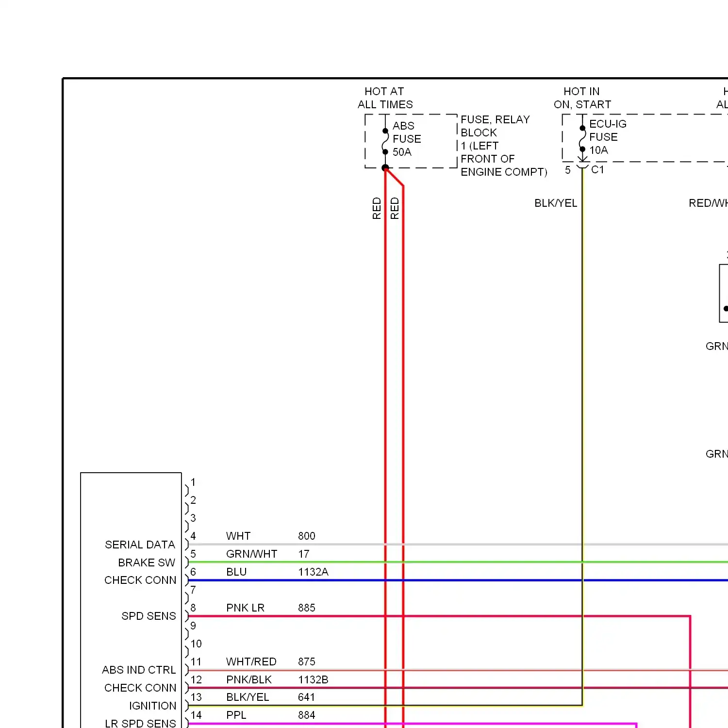Viewport: 728px width, 728px height.
Task: Click circuit number '800'
Action: [x=306, y=536]
